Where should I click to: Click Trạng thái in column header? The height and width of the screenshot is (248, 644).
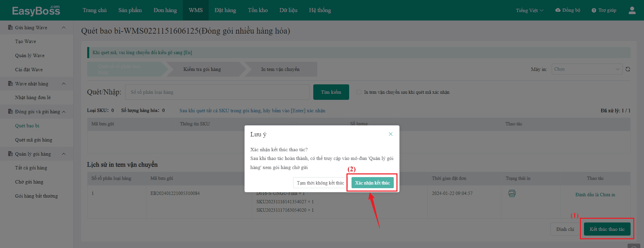coord(518,178)
